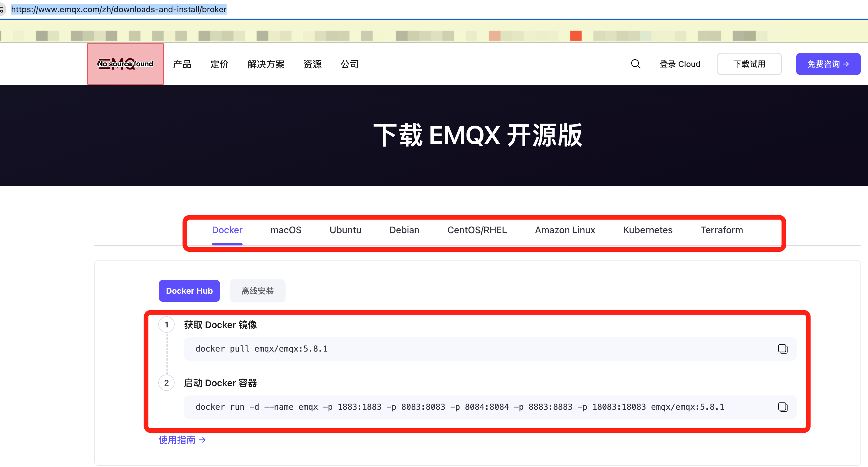Click the red bookmark in bookmarks bar
Image resolution: width=868 pixels, height=467 pixels.
(x=575, y=36)
